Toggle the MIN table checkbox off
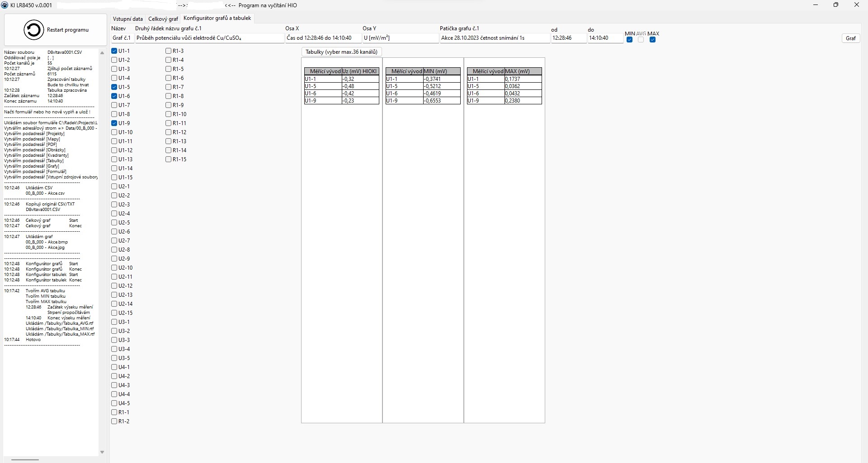This screenshot has width=868, height=463. pos(629,40)
